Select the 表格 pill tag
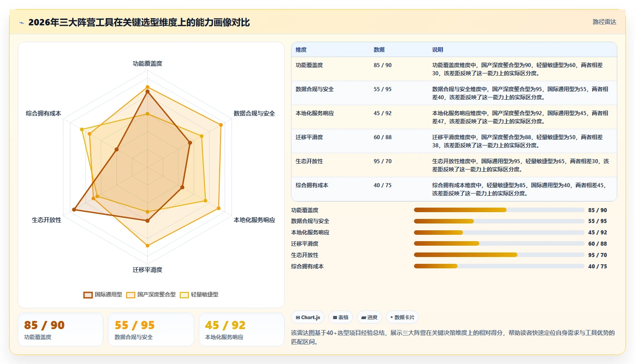The width and height of the screenshot is (635, 364). [x=340, y=317]
